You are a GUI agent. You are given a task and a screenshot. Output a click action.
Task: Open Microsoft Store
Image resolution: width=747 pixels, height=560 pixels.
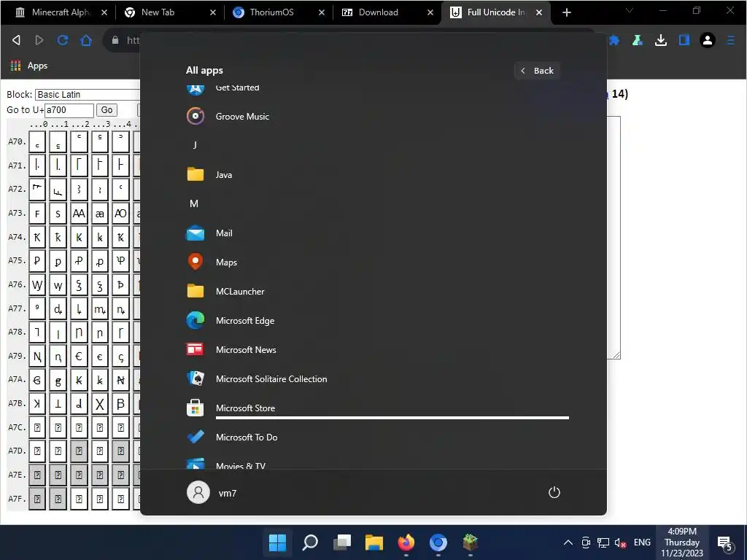[376, 408]
